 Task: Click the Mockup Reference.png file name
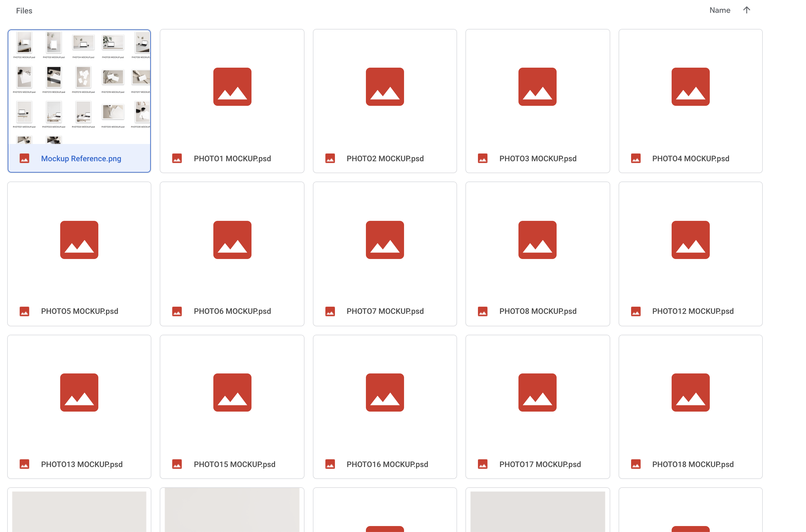[x=81, y=159]
